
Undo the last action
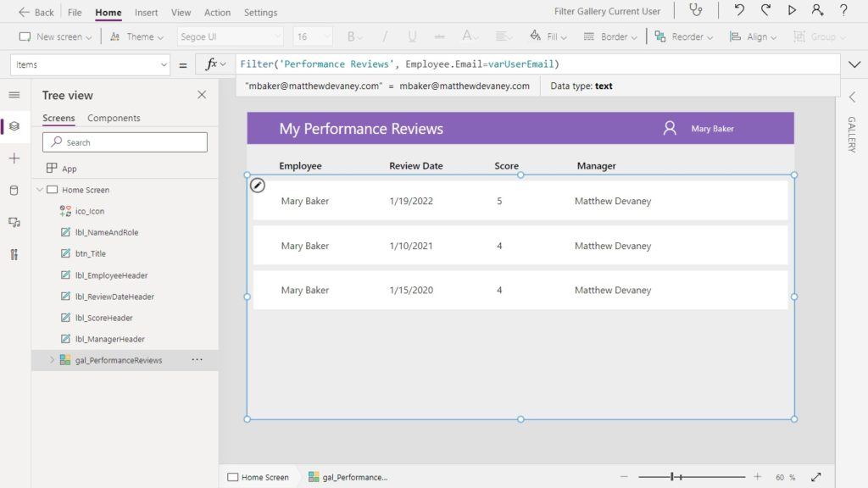pyautogui.click(x=739, y=10)
